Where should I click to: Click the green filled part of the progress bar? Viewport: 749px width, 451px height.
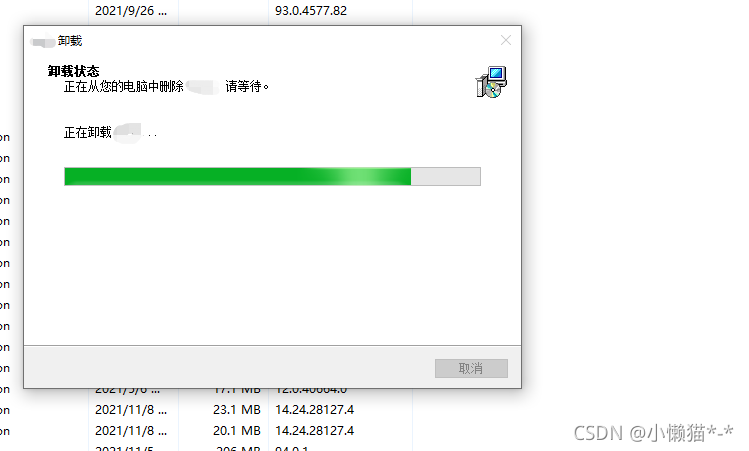(238, 176)
